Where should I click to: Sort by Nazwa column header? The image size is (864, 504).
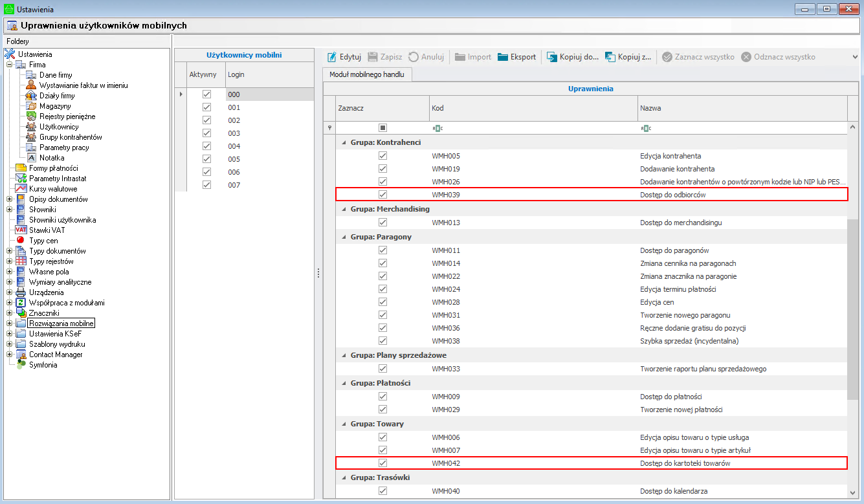(x=742, y=108)
